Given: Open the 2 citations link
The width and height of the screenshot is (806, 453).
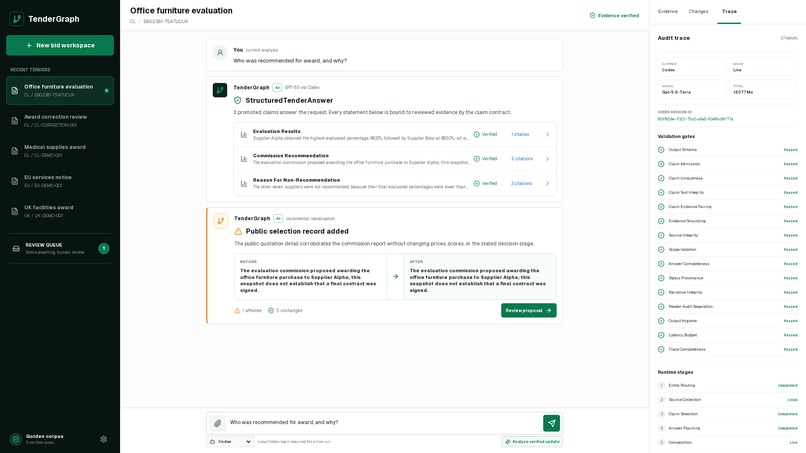Looking at the screenshot, I should tap(522, 159).
